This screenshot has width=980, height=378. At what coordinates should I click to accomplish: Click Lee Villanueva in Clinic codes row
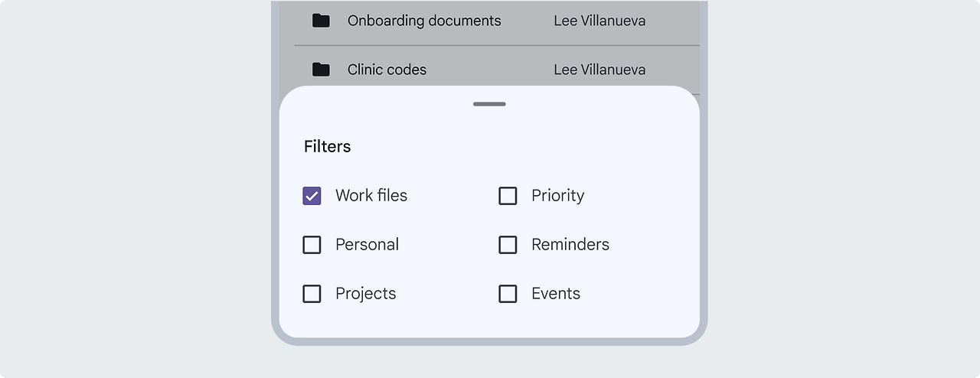pyautogui.click(x=599, y=70)
